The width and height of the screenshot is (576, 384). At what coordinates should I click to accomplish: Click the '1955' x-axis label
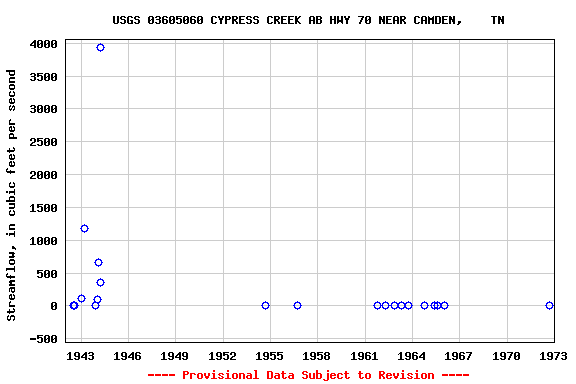(269, 356)
